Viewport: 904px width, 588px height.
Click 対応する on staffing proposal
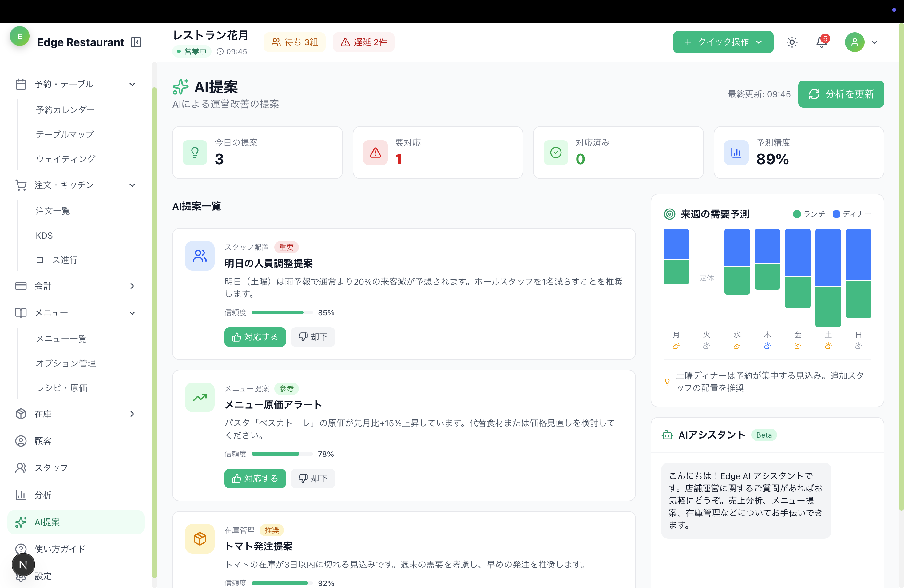coord(255,337)
